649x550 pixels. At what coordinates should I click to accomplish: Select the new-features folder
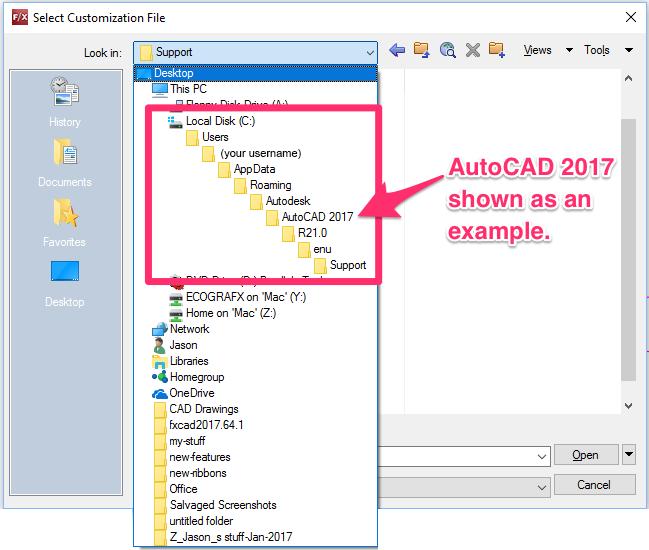(x=192, y=457)
